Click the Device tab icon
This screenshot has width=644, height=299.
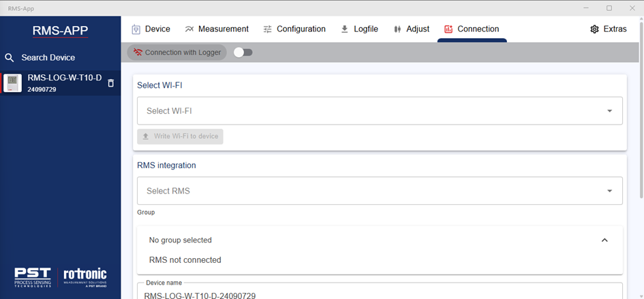(136, 29)
